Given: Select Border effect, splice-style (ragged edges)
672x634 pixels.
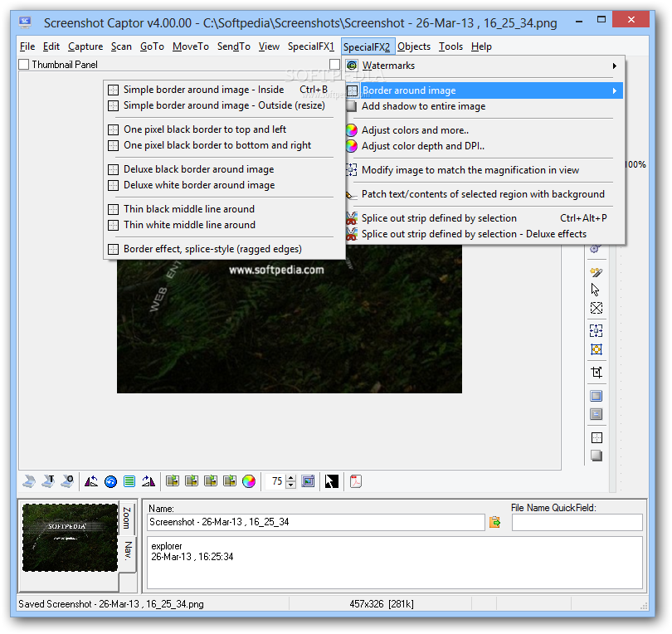Looking at the screenshot, I should [x=224, y=249].
